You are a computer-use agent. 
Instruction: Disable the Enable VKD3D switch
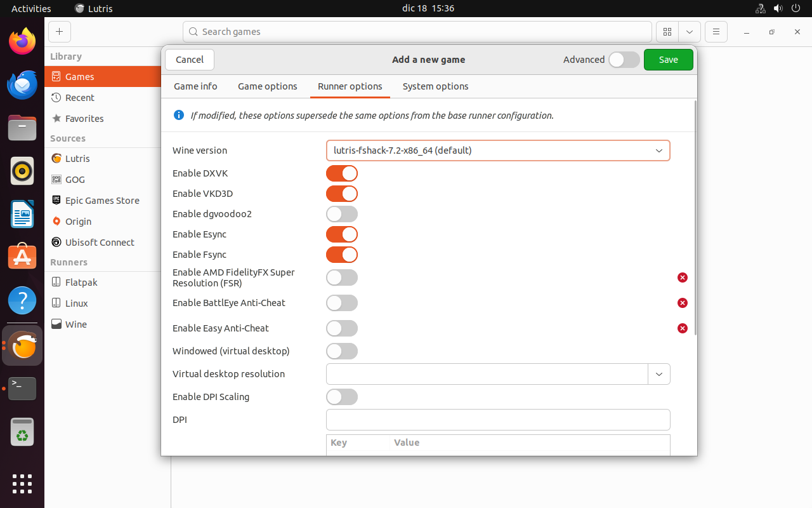click(342, 194)
